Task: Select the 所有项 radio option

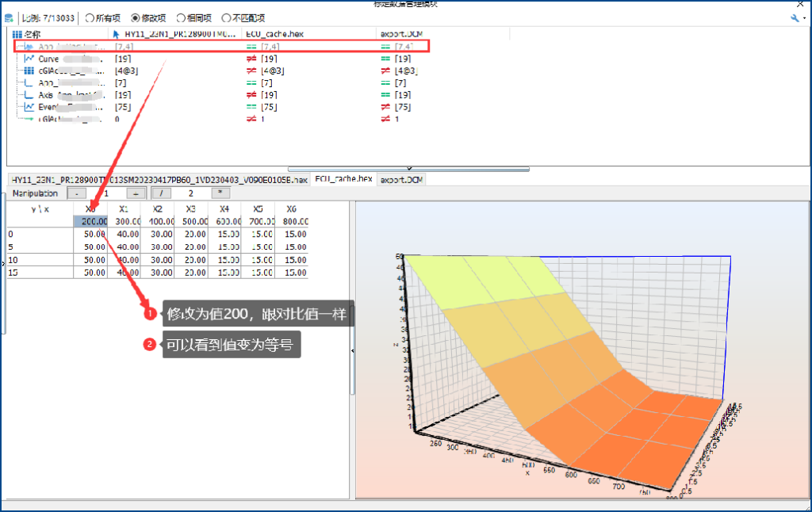Action: pyautogui.click(x=90, y=17)
